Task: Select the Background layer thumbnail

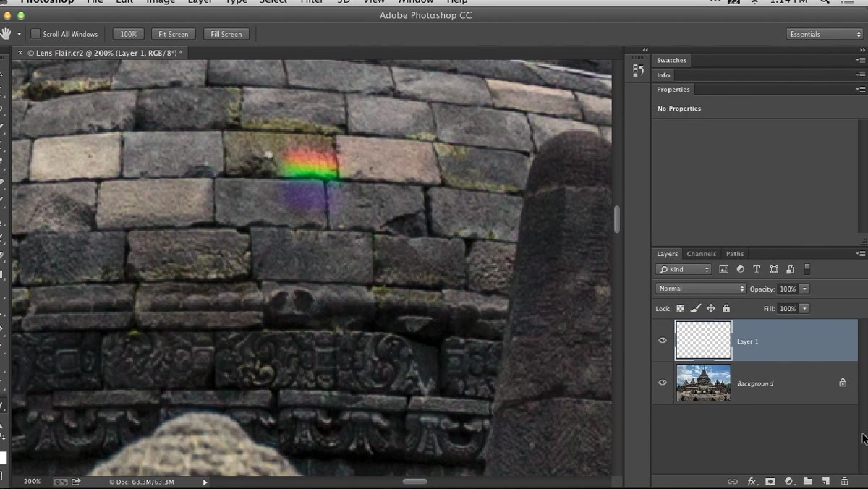Action: 703,383
